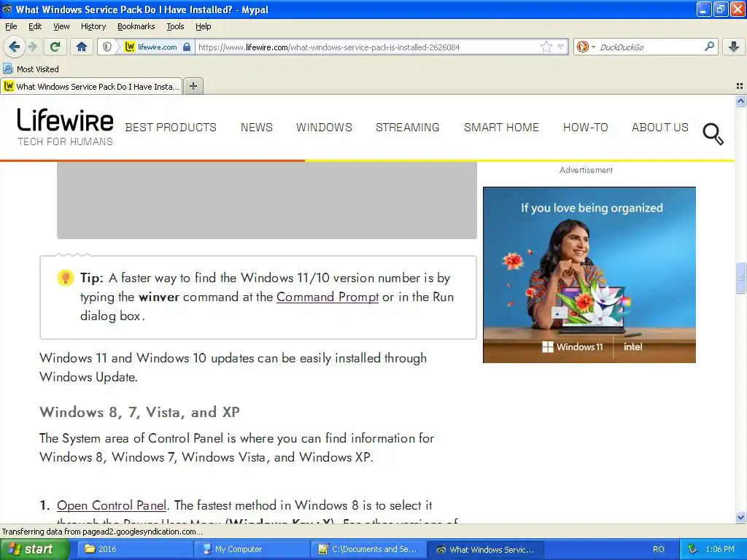Open the NEWS site section
This screenshot has width=747, height=560.
(x=256, y=128)
